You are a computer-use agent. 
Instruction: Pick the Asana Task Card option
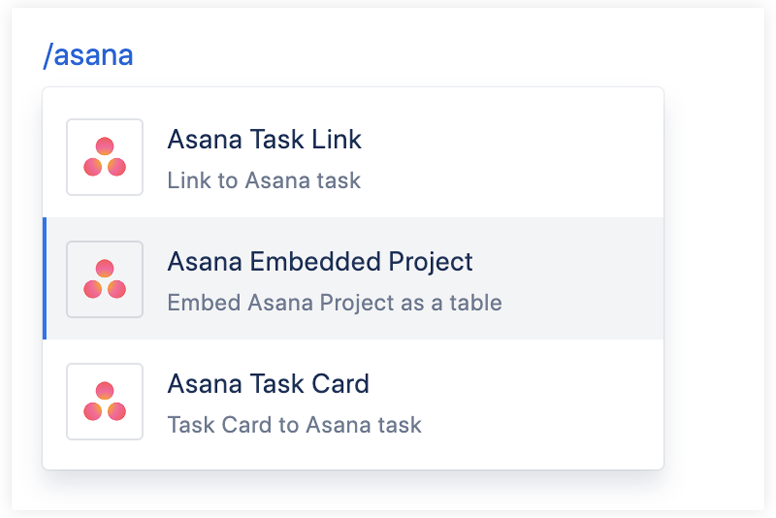click(268, 384)
